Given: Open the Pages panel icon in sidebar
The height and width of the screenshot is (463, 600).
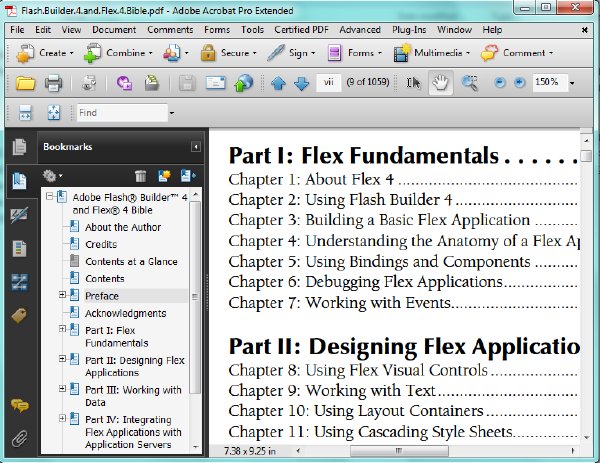Looking at the screenshot, I should (20, 147).
